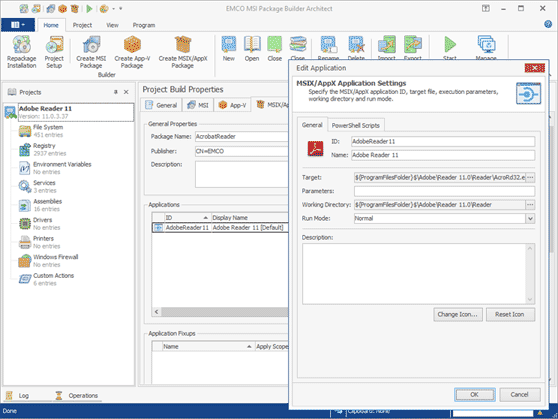Select General tab in Edit Application dialog
The height and width of the screenshot is (419, 558).
pyautogui.click(x=312, y=125)
